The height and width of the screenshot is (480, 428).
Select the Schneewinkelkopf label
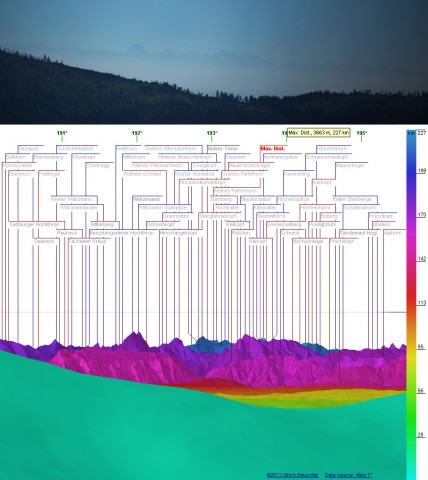coord(327,157)
